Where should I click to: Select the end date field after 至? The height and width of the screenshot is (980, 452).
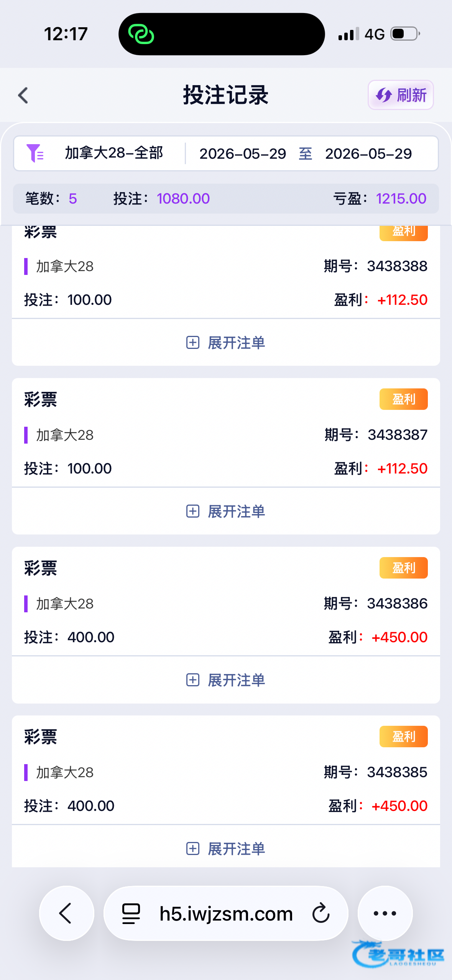point(368,154)
